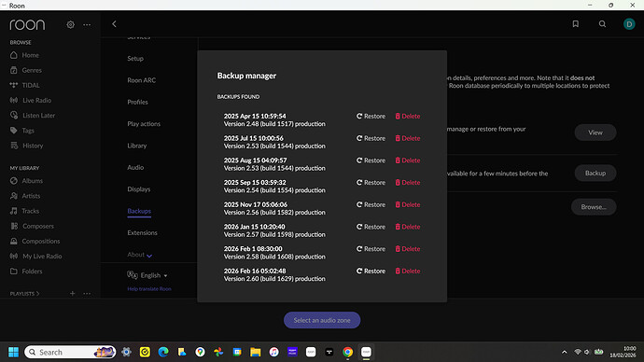This screenshot has height=362, width=644.
Task: Restore the 2025 Sep 15 backup
Action: pos(371,183)
